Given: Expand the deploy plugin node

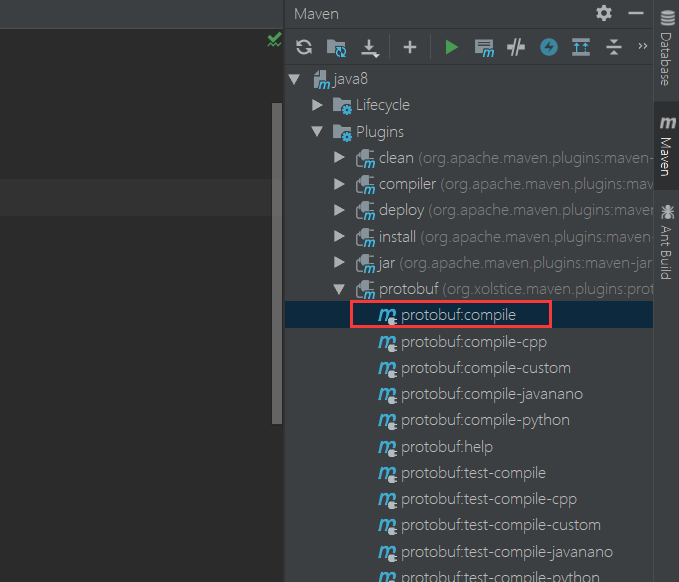Looking at the screenshot, I should click(x=339, y=210).
